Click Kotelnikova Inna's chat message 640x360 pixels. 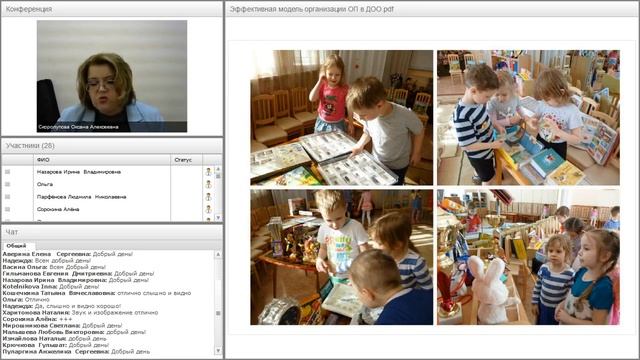coord(51,287)
